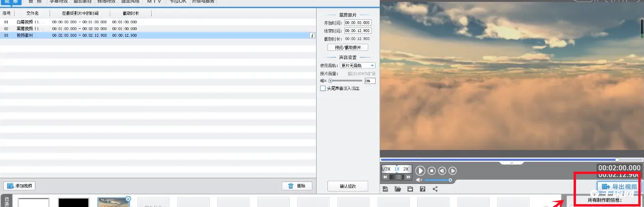Click the 在最终影片中的时间 column header
The height and width of the screenshot is (207, 644).
pyautogui.click(x=80, y=14)
